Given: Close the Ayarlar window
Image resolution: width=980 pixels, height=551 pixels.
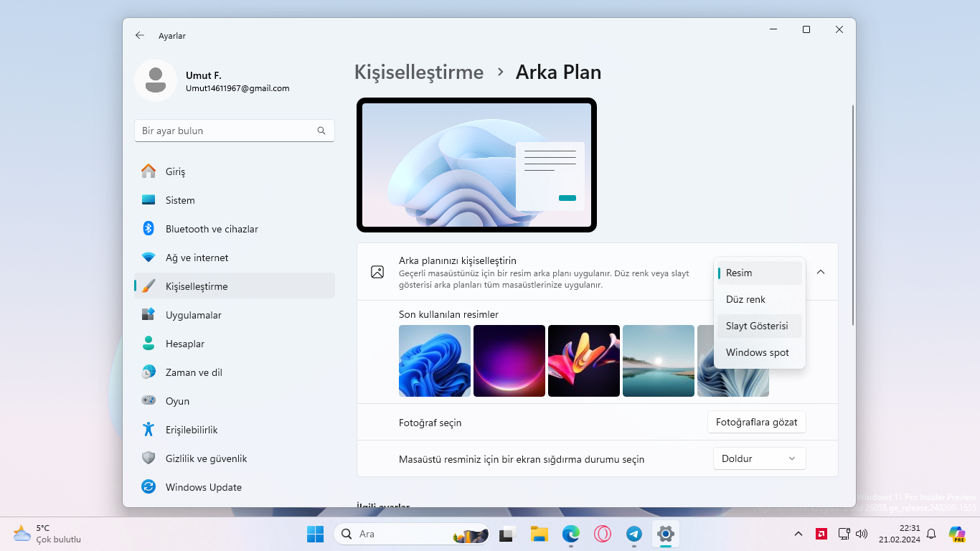Looking at the screenshot, I should coord(839,29).
